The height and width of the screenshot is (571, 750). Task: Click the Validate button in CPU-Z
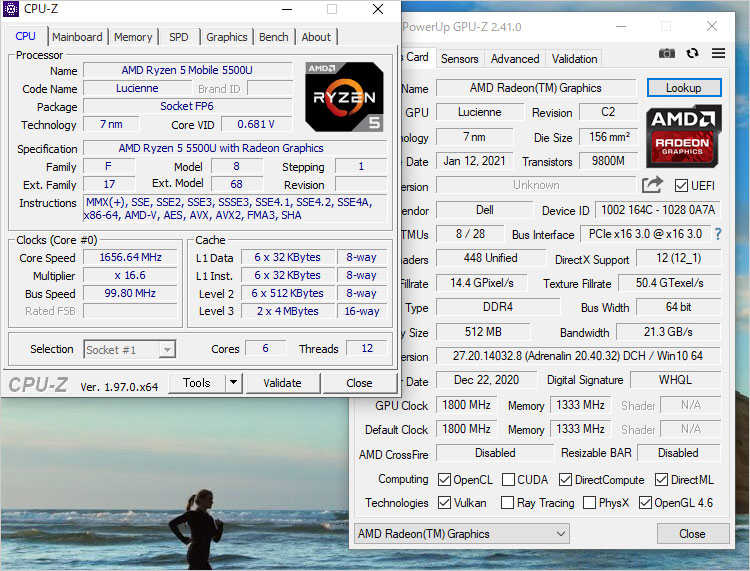[282, 383]
